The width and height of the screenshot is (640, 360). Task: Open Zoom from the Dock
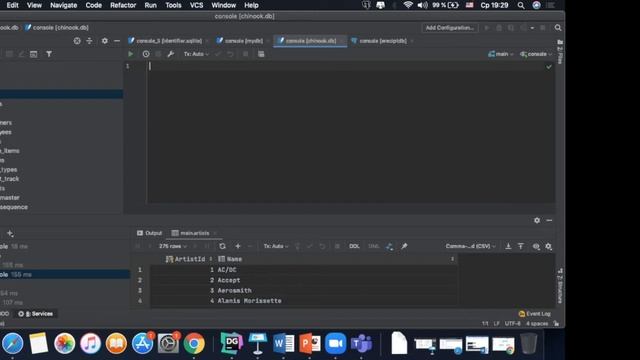pyautogui.click(x=336, y=343)
